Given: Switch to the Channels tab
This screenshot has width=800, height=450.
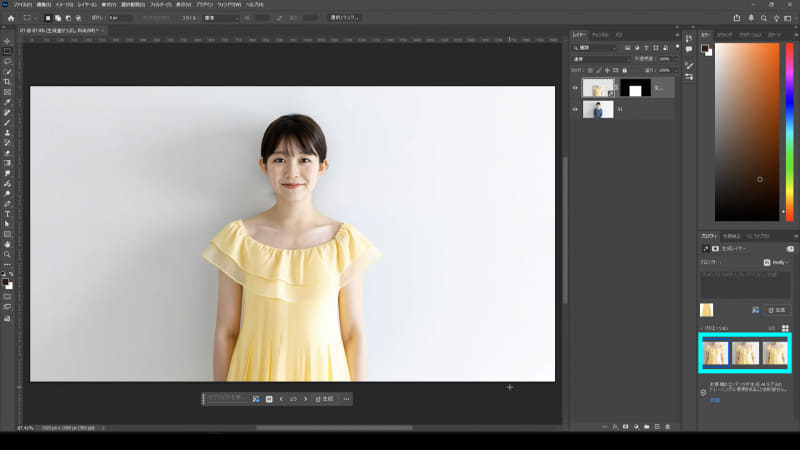Looking at the screenshot, I should pyautogui.click(x=600, y=35).
